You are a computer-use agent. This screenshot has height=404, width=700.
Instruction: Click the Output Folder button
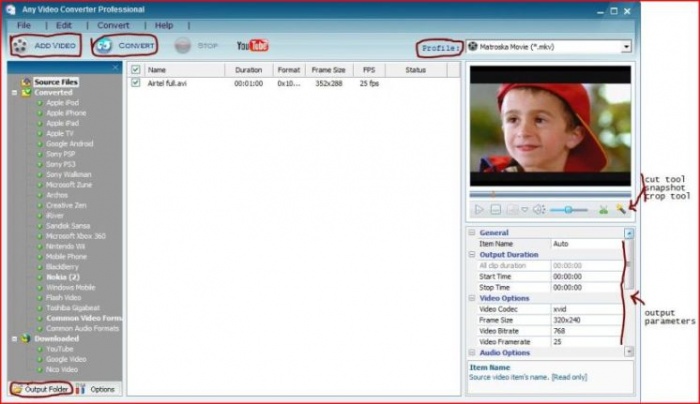point(42,388)
